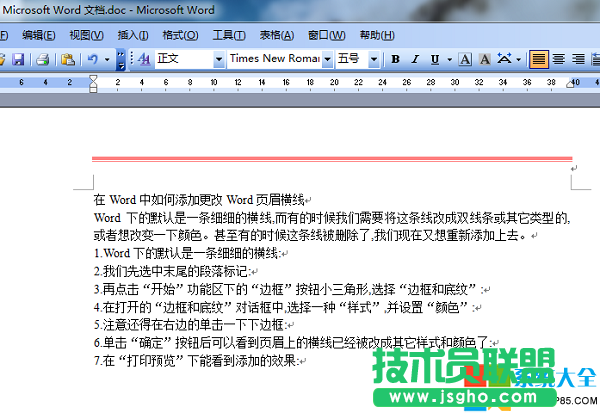Click the line starting 4.在打开的“边框和底纹”
Viewport: 600px width, 413px height.
coord(284,307)
